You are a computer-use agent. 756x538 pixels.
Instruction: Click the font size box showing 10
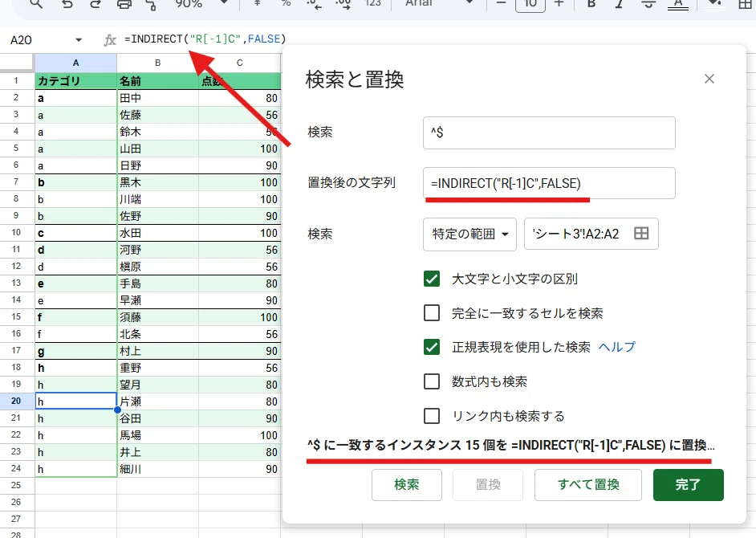click(x=530, y=4)
